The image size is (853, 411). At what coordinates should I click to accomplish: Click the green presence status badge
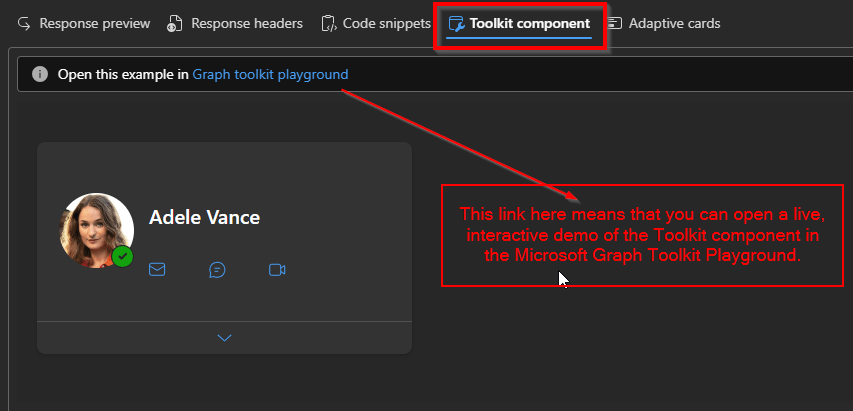click(122, 257)
